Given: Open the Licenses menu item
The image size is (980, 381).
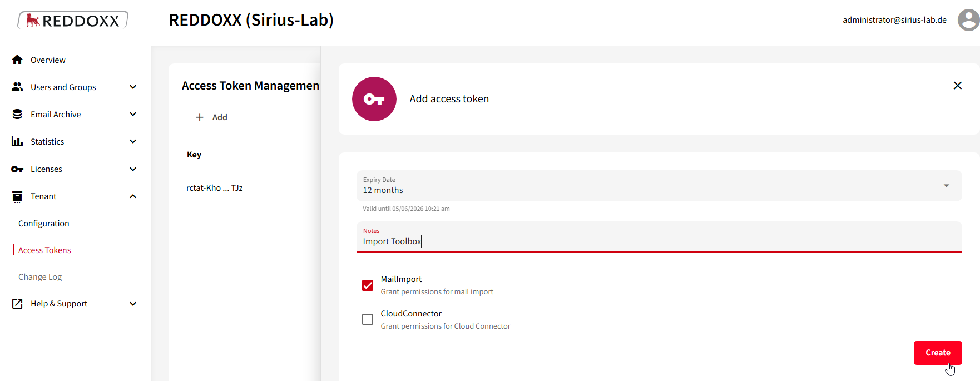Looking at the screenshot, I should (46, 169).
